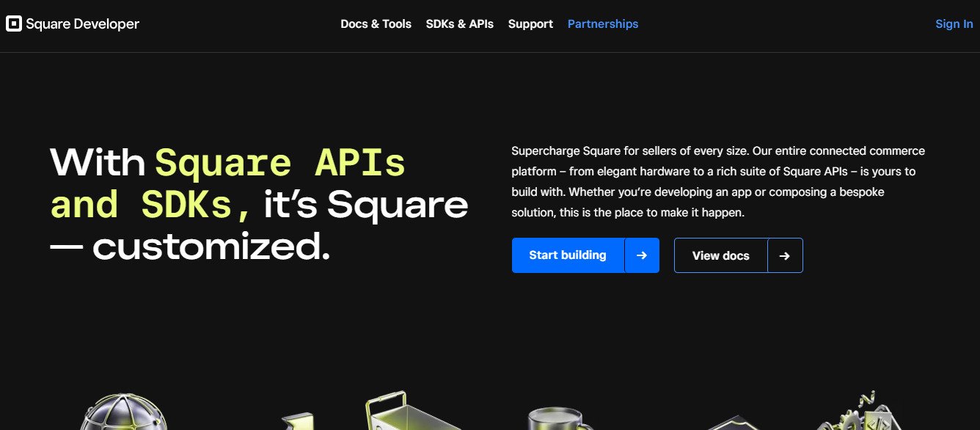Open the SDKs & APIs dropdown

[x=460, y=23]
